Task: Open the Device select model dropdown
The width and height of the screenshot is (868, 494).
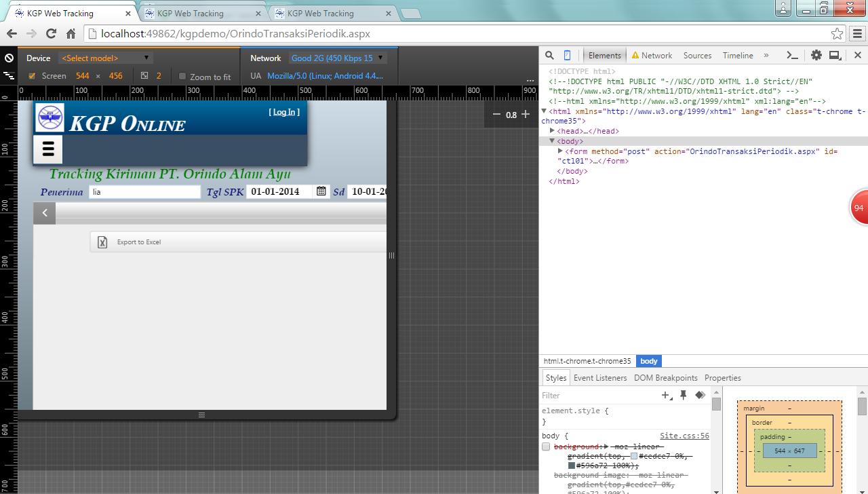Action: pos(105,58)
